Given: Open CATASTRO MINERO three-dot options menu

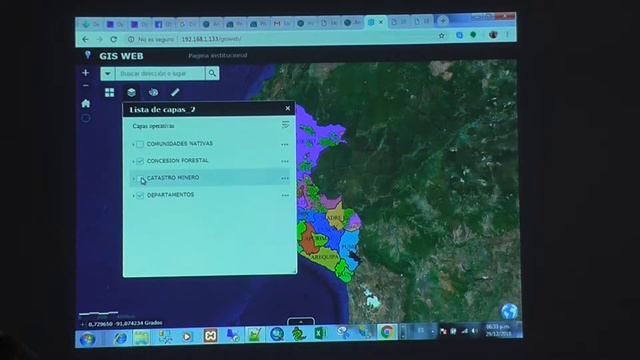Looking at the screenshot, I should 285,178.
